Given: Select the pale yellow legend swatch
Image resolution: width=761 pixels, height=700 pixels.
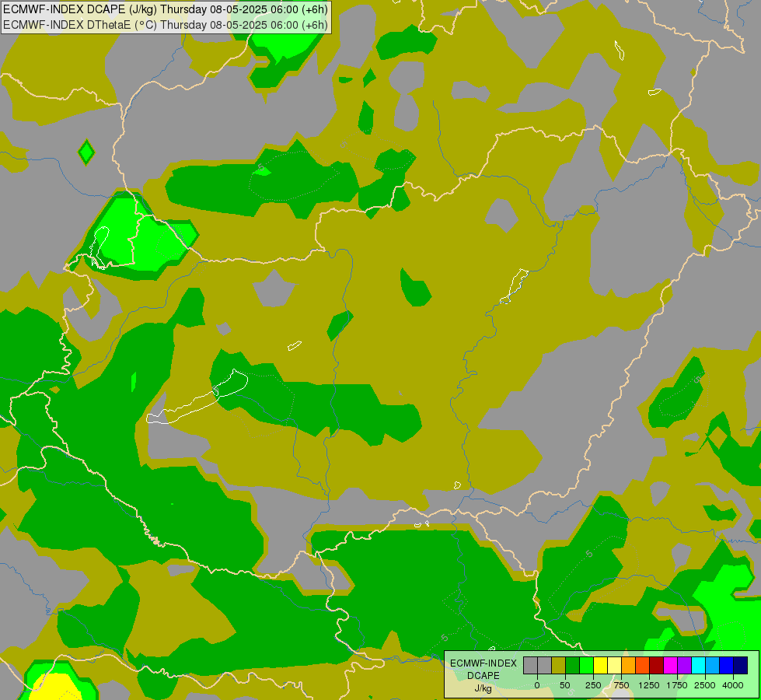Looking at the screenshot, I should pos(614,666).
